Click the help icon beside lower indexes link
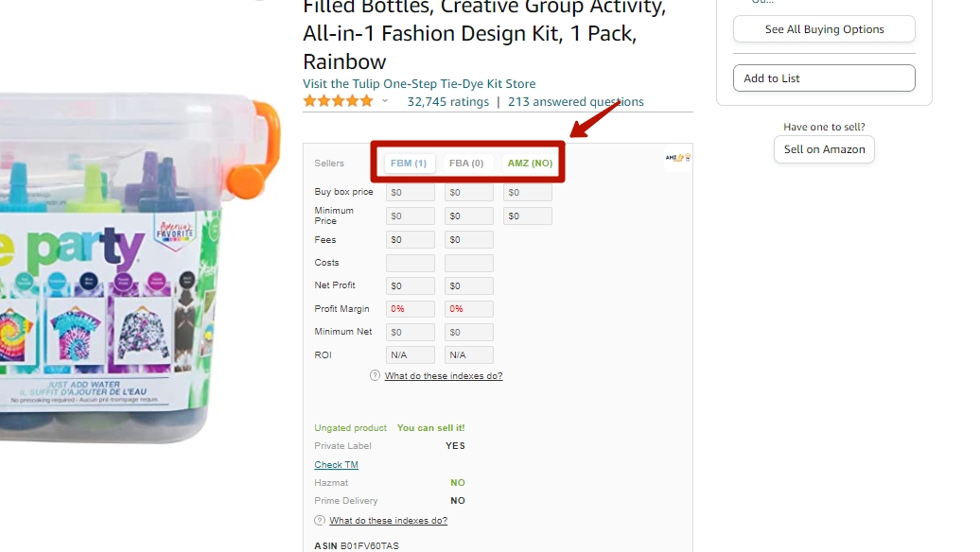980x552 pixels. click(x=319, y=520)
